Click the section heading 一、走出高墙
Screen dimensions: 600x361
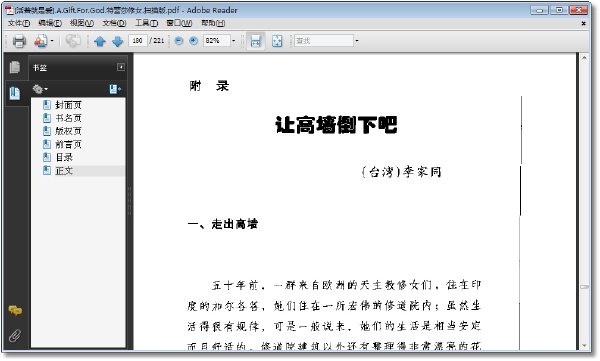coord(223,224)
